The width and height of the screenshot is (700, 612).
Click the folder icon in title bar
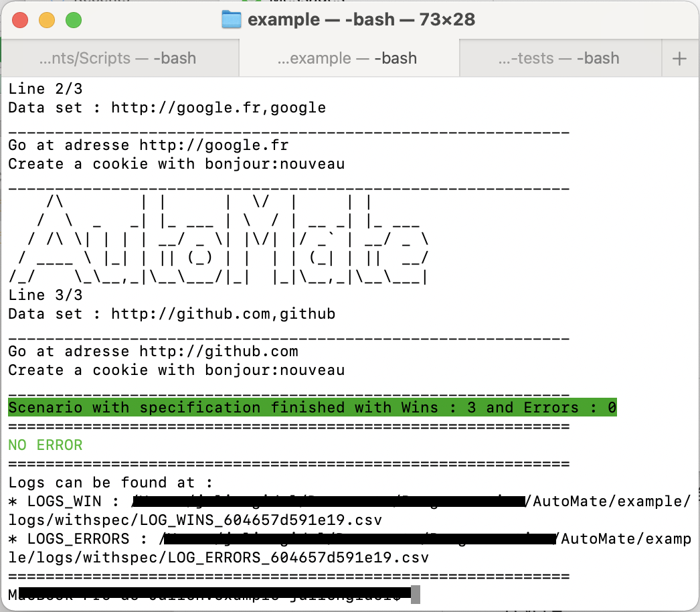click(232, 19)
